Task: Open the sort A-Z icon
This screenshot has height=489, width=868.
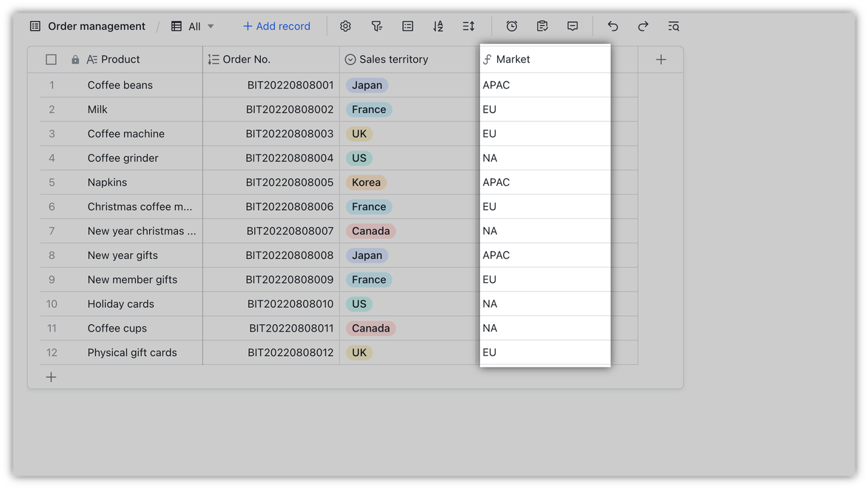Action: click(438, 26)
